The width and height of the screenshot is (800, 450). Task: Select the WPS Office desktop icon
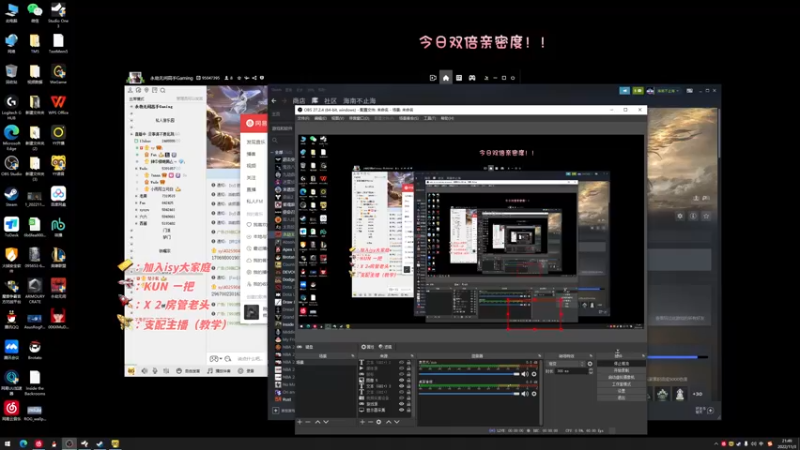point(58,105)
